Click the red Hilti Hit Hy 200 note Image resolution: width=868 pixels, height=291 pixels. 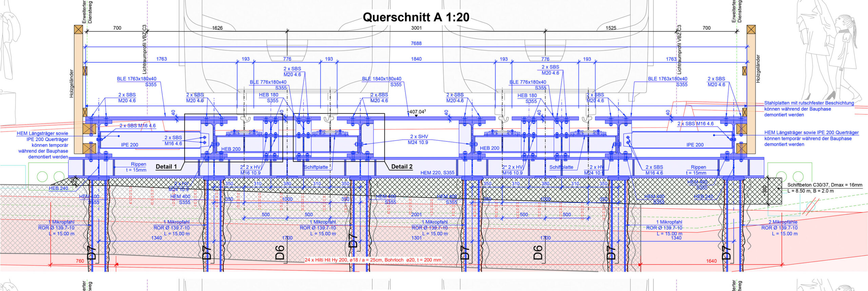(373, 260)
